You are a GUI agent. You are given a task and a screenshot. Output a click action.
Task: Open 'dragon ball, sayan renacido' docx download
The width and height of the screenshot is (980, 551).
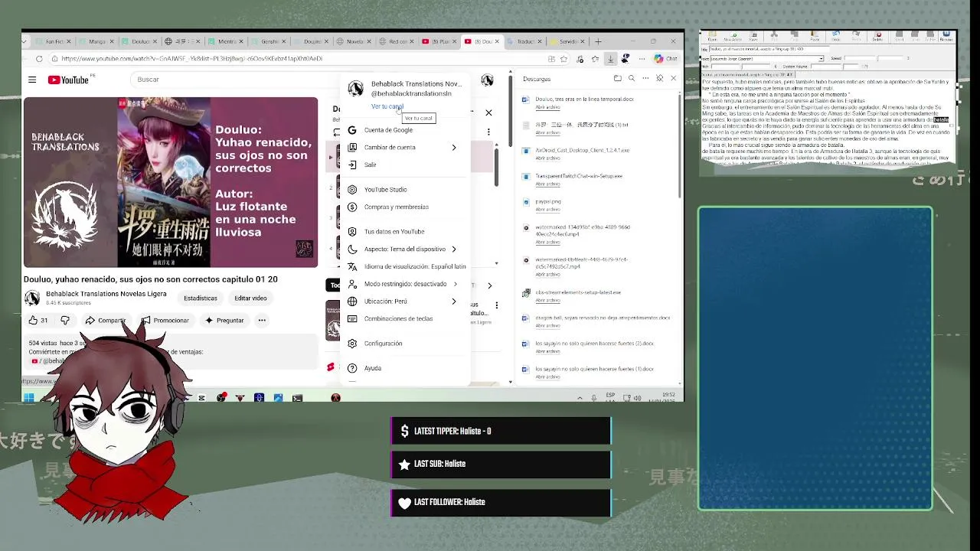603,318
